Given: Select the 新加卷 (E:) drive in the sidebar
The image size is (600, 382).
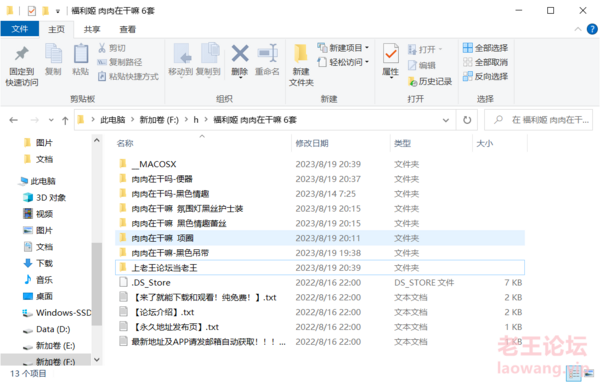Looking at the screenshot, I should coord(49,346).
